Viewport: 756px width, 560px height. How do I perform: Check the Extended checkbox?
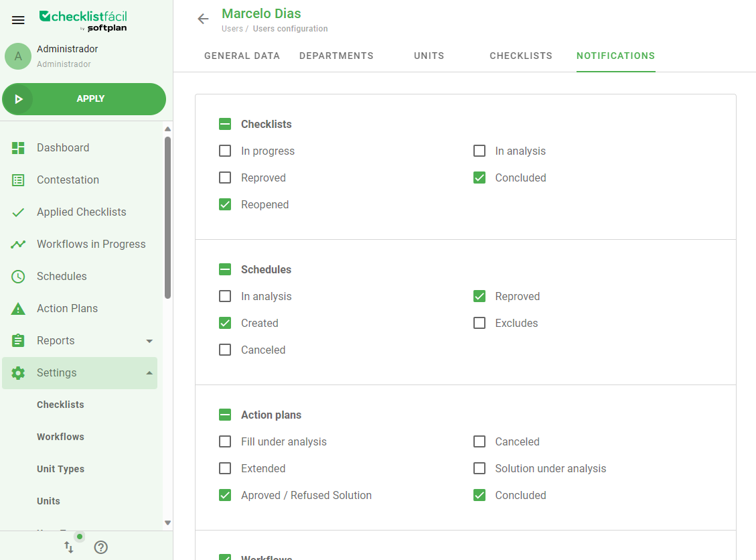pyautogui.click(x=225, y=468)
